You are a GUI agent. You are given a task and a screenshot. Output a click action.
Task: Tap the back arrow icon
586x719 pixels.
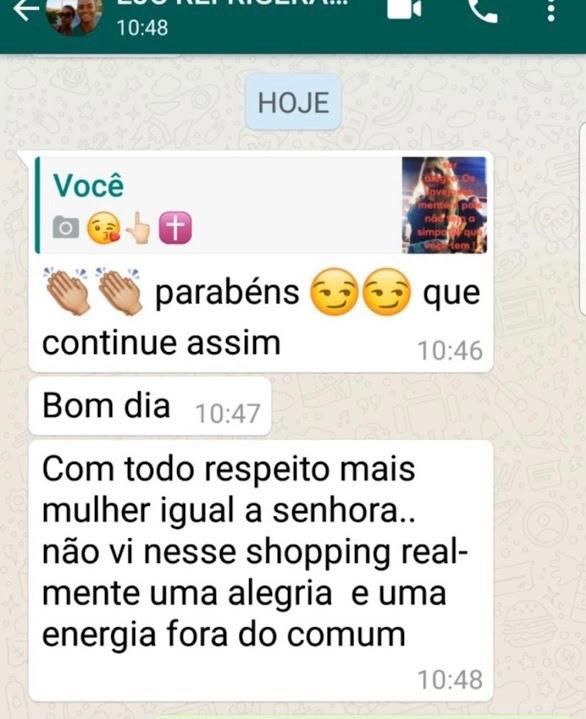click(x=25, y=10)
